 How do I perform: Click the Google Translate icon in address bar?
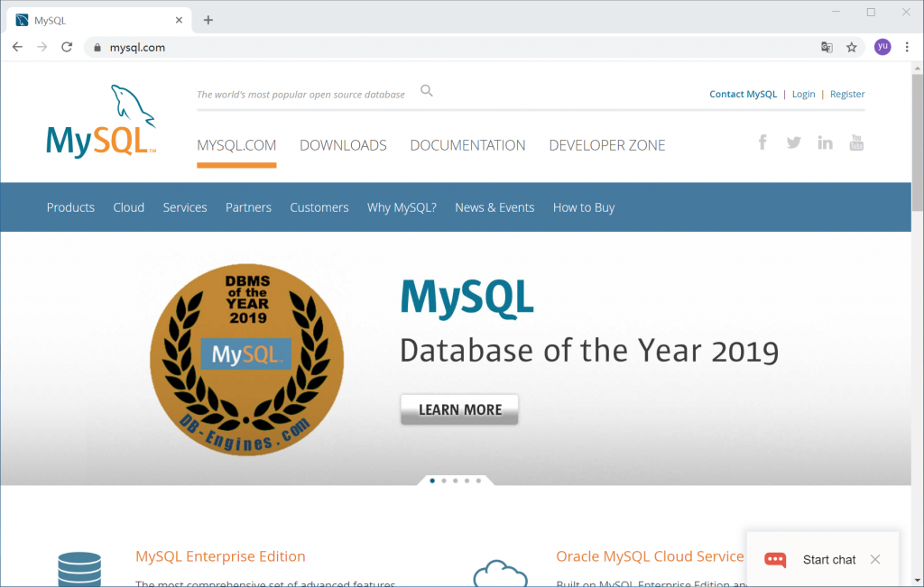(x=827, y=48)
